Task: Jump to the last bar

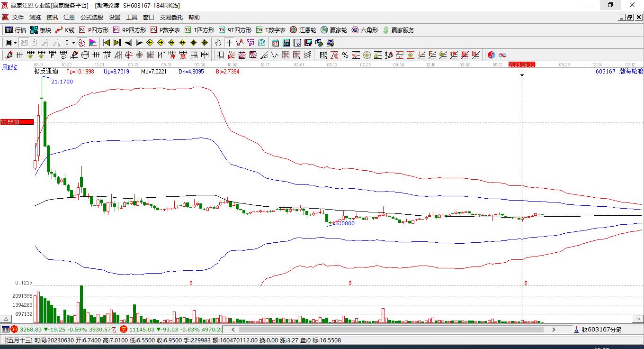Action: click(x=117, y=43)
